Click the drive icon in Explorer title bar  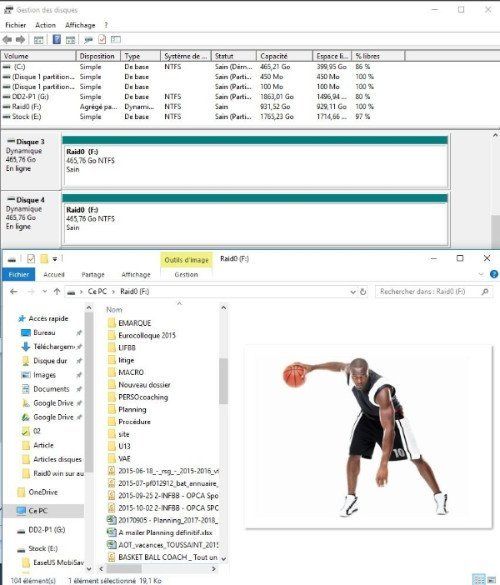[12, 259]
